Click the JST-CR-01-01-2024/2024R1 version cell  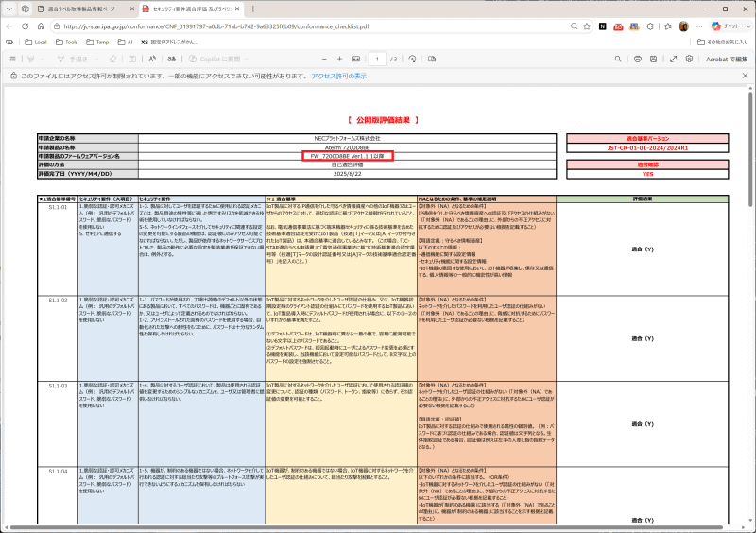pyautogui.click(x=647, y=148)
